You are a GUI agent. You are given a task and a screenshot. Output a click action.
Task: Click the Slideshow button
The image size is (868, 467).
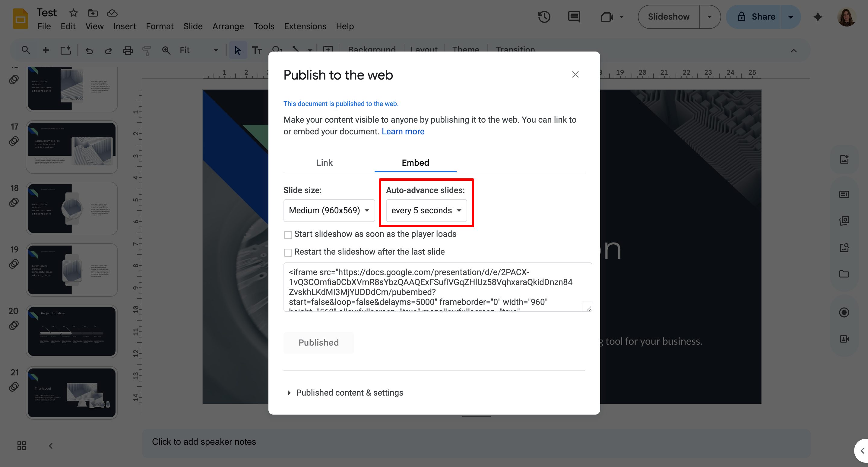click(669, 17)
